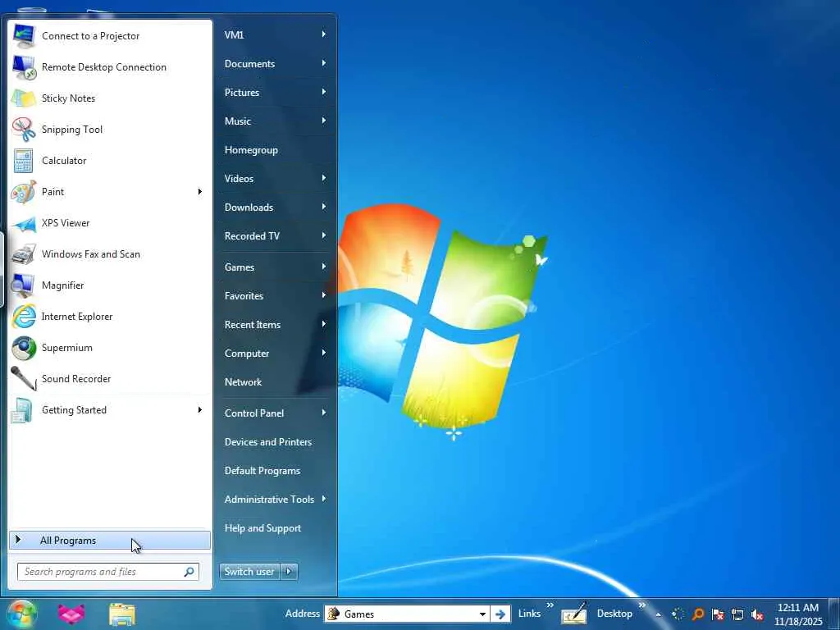Click the Links toolbar label
The width and height of the screenshot is (840, 630).
[529, 614]
